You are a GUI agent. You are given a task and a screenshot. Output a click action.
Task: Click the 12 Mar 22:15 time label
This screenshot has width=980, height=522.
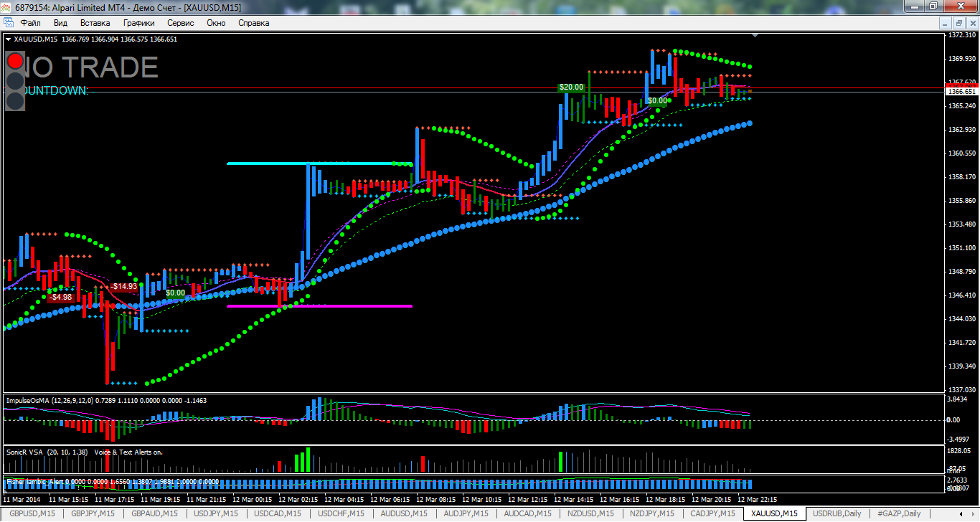tap(757, 499)
